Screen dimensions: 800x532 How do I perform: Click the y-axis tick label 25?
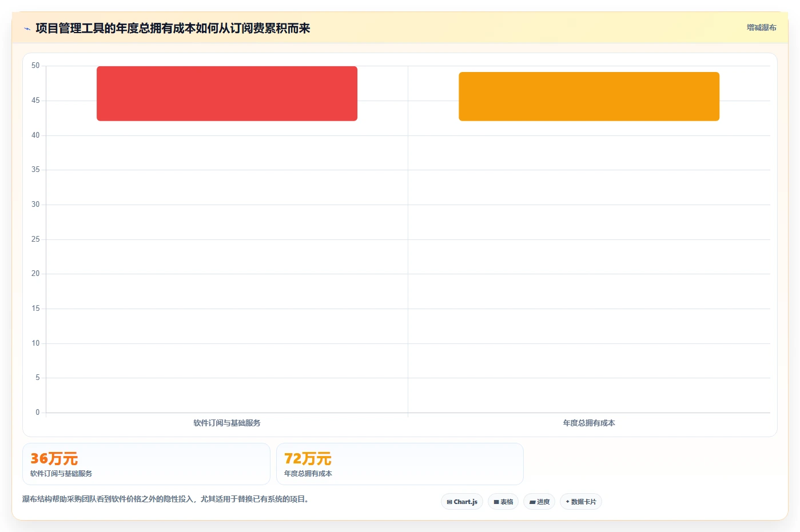(x=35, y=239)
